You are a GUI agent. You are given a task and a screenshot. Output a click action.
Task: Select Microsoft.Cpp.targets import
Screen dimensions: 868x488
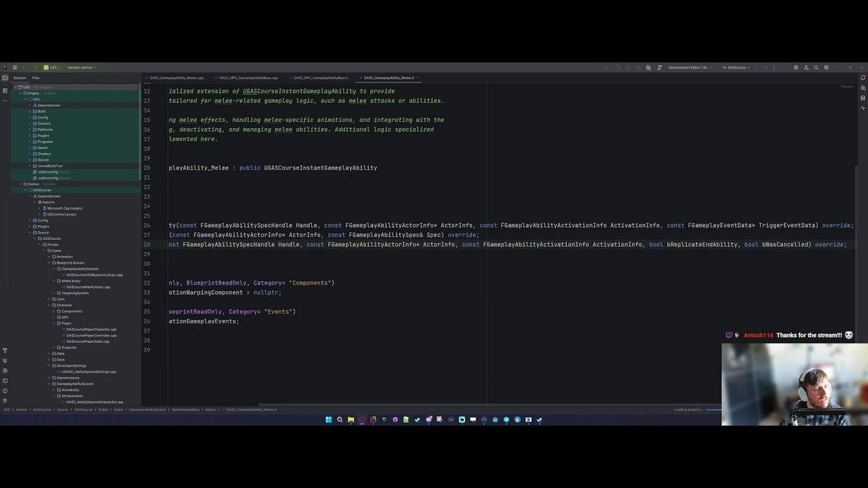tap(64, 208)
